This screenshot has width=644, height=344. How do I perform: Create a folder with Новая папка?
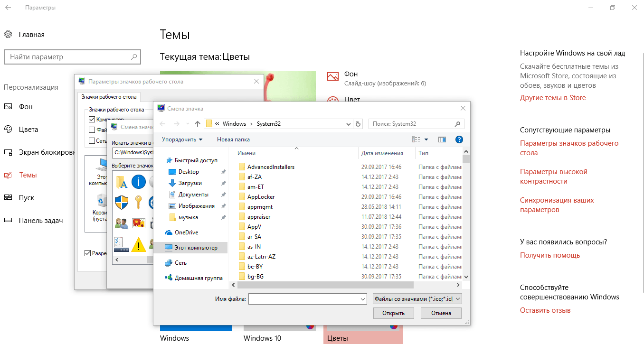coord(233,139)
